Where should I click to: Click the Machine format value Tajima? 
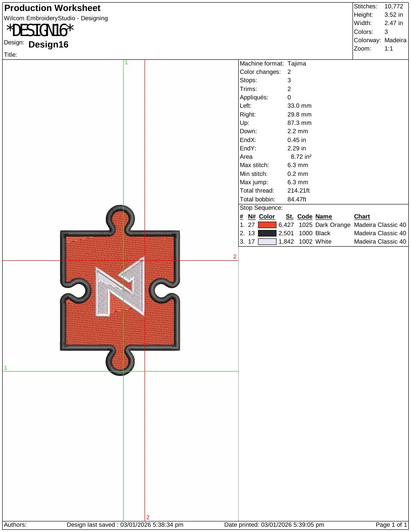pos(297,63)
